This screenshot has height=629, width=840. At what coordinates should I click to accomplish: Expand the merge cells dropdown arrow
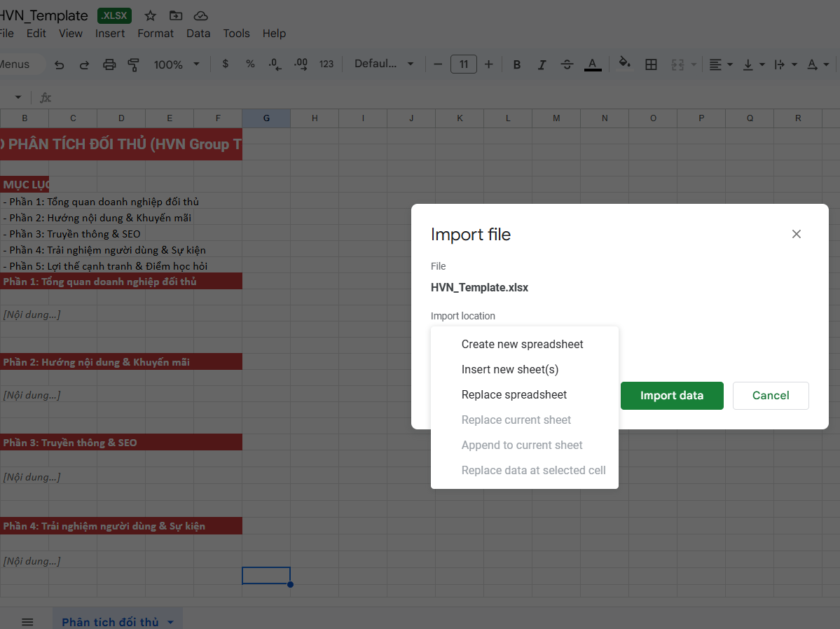click(x=694, y=65)
